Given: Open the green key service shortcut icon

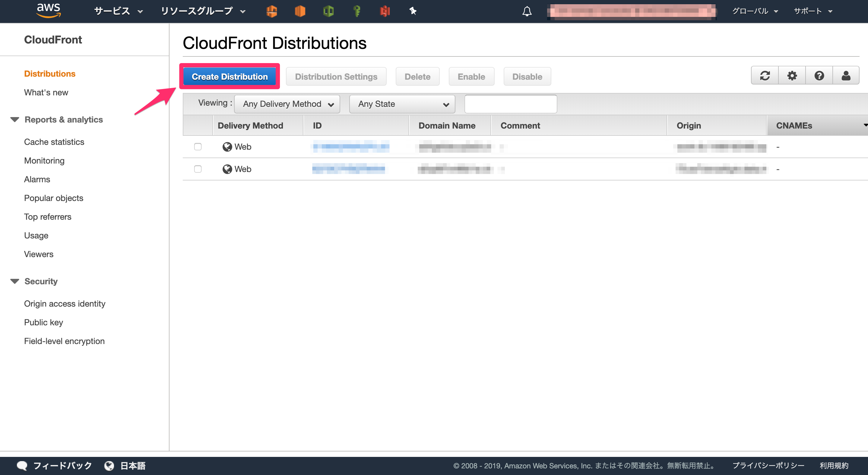Looking at the screenshot, I should click(357, 11).
